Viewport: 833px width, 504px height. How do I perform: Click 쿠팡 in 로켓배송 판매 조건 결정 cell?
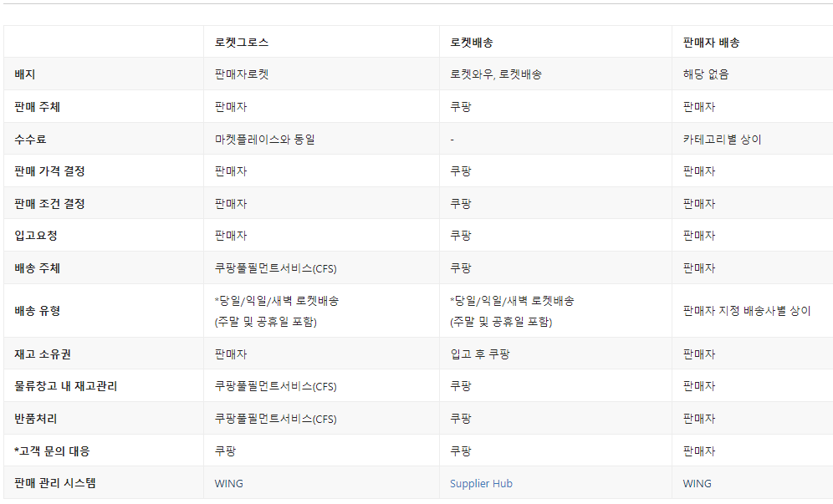461,203
